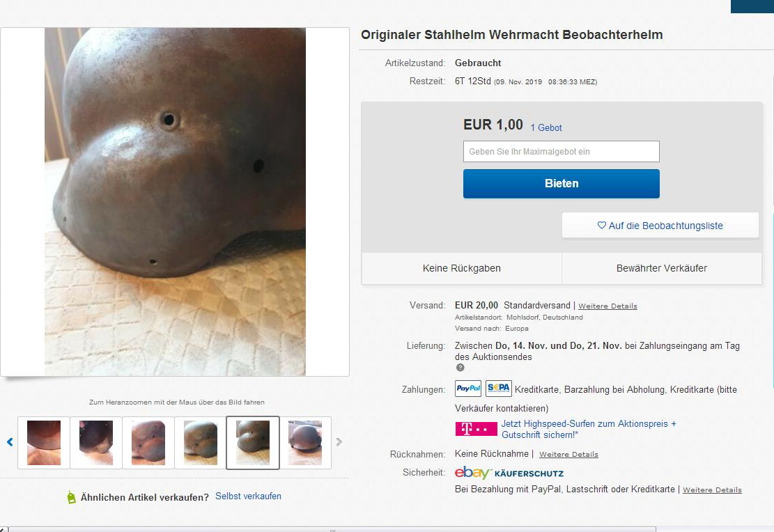Image resolution: width=774 pixels, height=532 pixels.
Task: Select the first helmet thumbnail
Action: [x=44, y=443]
